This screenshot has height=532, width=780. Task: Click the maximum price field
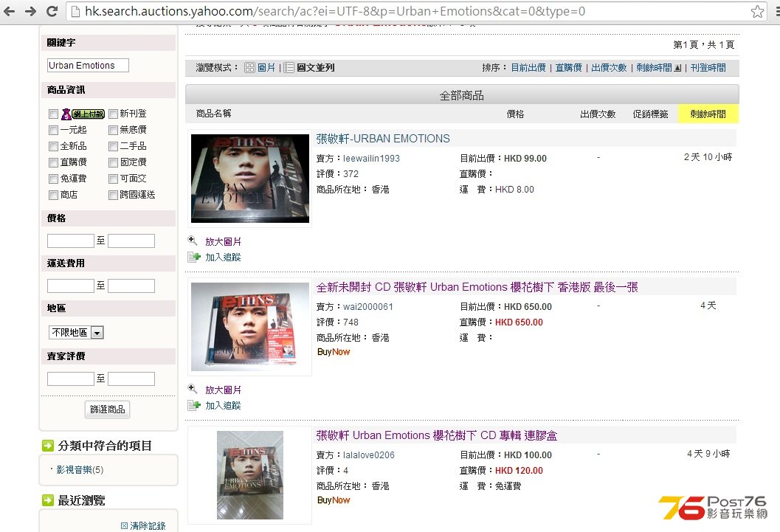[131, 241]
